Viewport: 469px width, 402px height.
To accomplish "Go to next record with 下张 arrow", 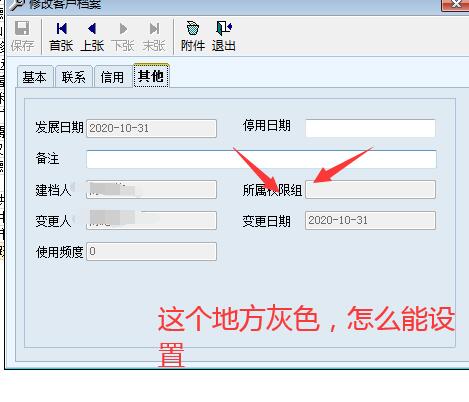I will [123, 29].
